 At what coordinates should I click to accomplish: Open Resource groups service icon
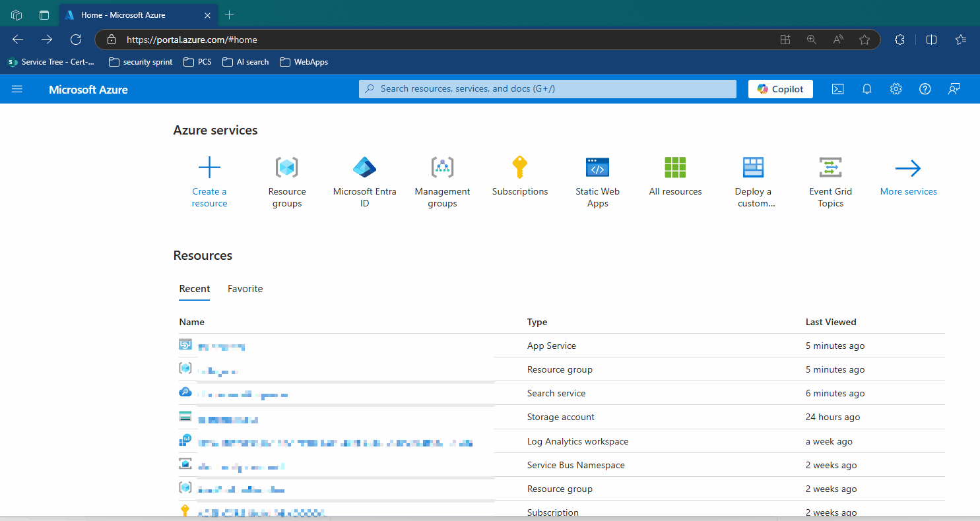[x=286, y=168]
